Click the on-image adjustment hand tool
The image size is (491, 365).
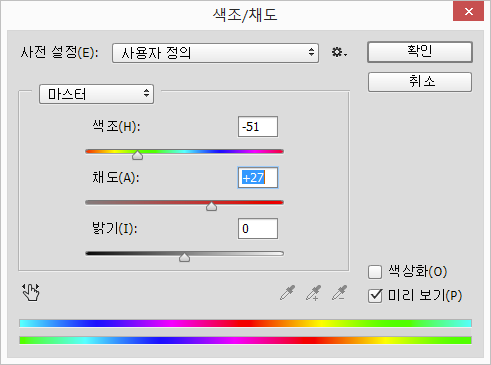point(31,292)
